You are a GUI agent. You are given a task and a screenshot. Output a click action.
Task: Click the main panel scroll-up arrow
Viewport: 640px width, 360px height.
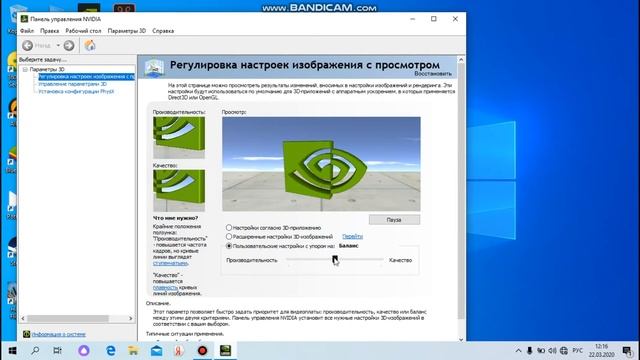coord(461,60)
